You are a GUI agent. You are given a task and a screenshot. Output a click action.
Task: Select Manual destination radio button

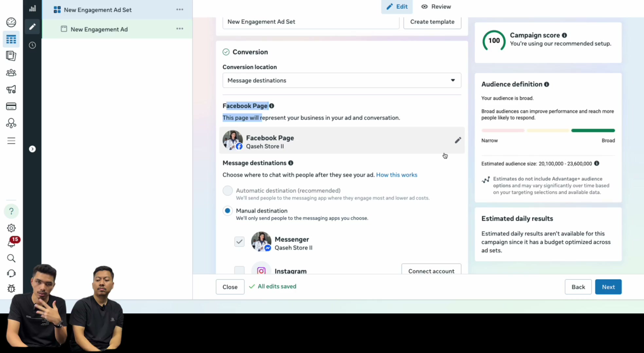[227, 211]
